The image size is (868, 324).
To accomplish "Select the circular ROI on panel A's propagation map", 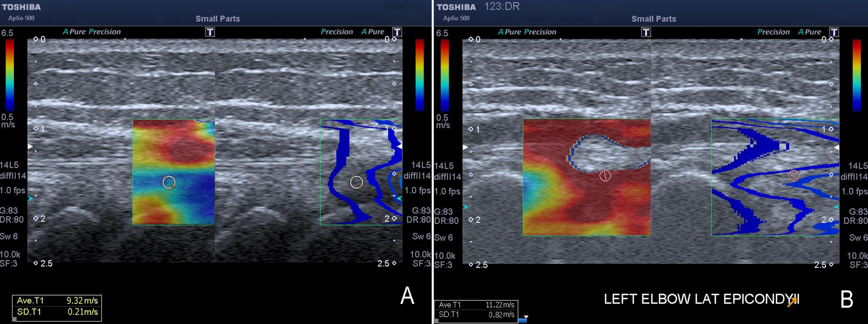I will [356, 182].
